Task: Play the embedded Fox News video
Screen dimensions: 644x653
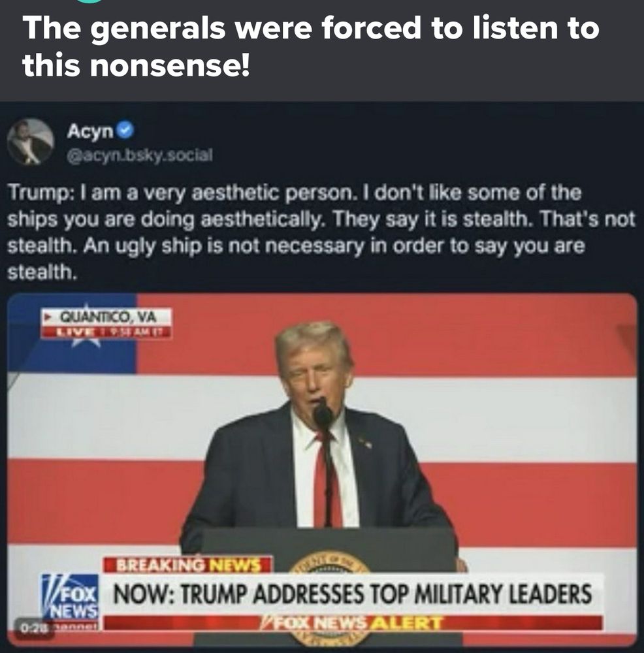Action: pyautogui.click(x=322, y=470)
